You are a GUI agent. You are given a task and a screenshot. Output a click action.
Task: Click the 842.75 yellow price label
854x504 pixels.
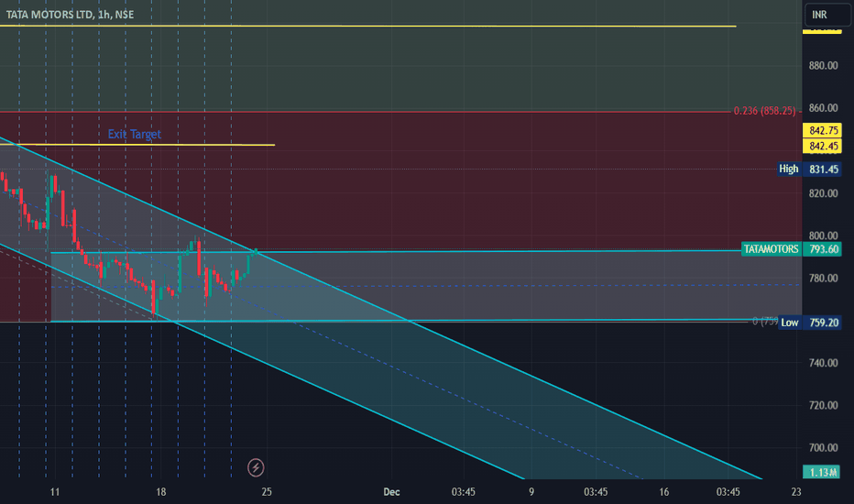click(823, 130)
